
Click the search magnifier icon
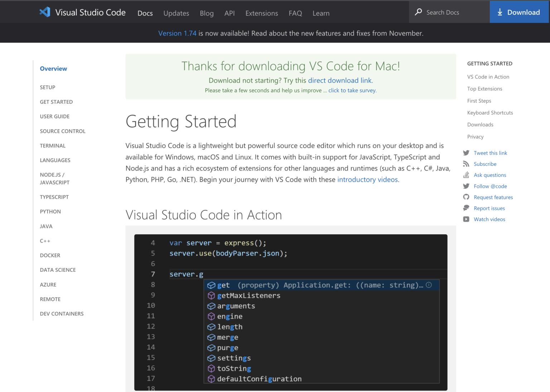(418, 12)
